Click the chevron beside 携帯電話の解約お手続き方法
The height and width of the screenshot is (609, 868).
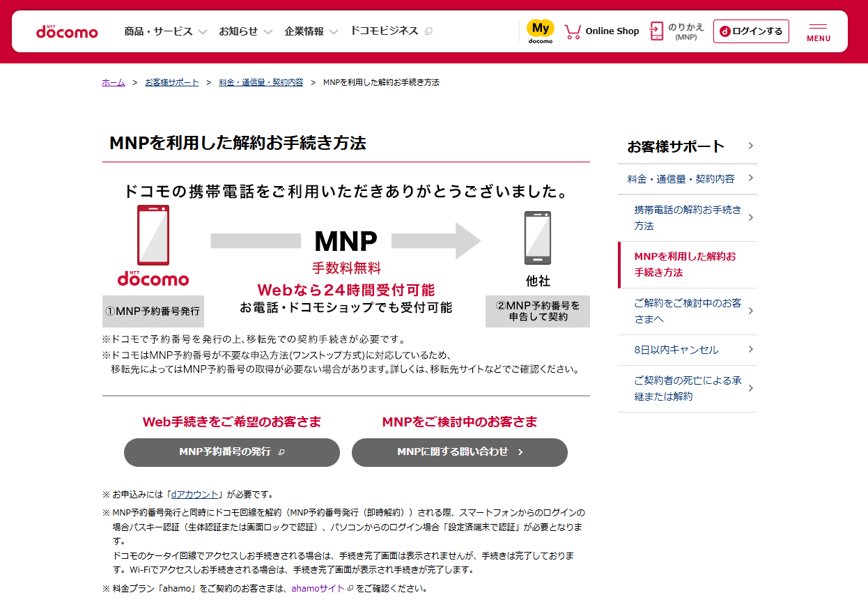tap(751, 217)
